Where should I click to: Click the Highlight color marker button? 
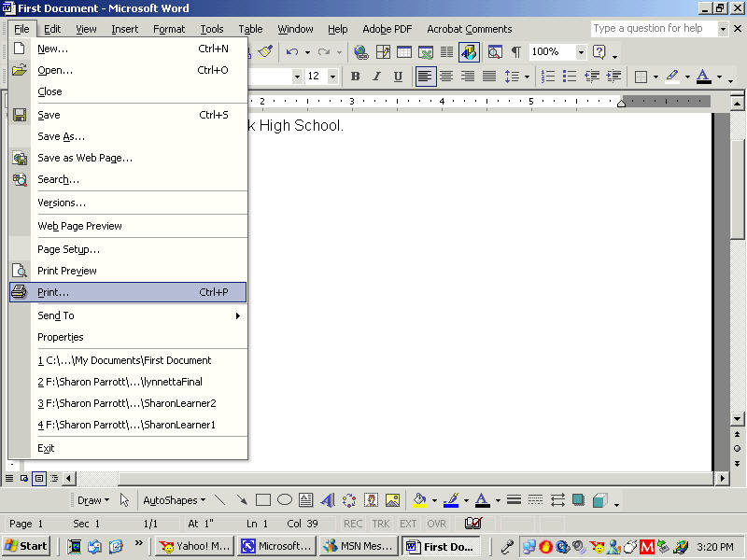click(672, 77)
